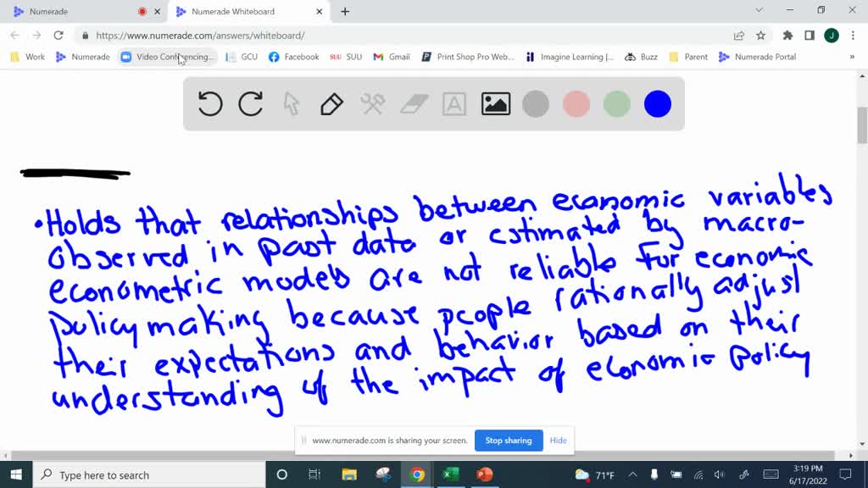Pick the light green pen color
The height and width of the screenshot is (488, 868).
pyautogui.click(x=617, y=104)
